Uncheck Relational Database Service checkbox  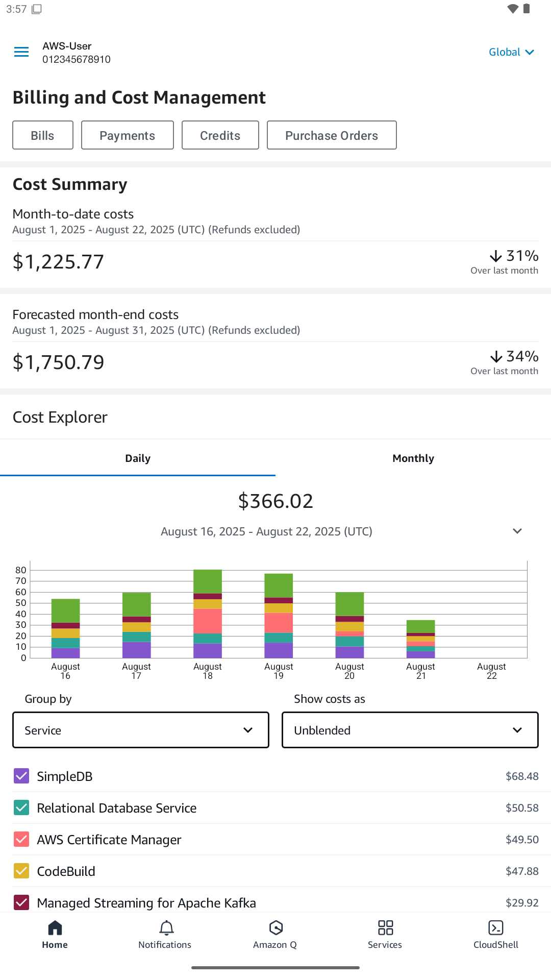coord(21,808)
